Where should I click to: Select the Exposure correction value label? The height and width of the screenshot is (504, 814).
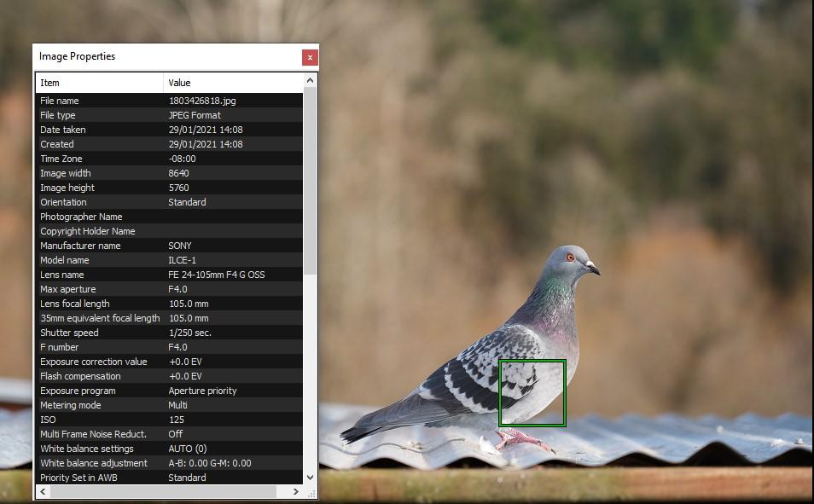pos(94,362)
